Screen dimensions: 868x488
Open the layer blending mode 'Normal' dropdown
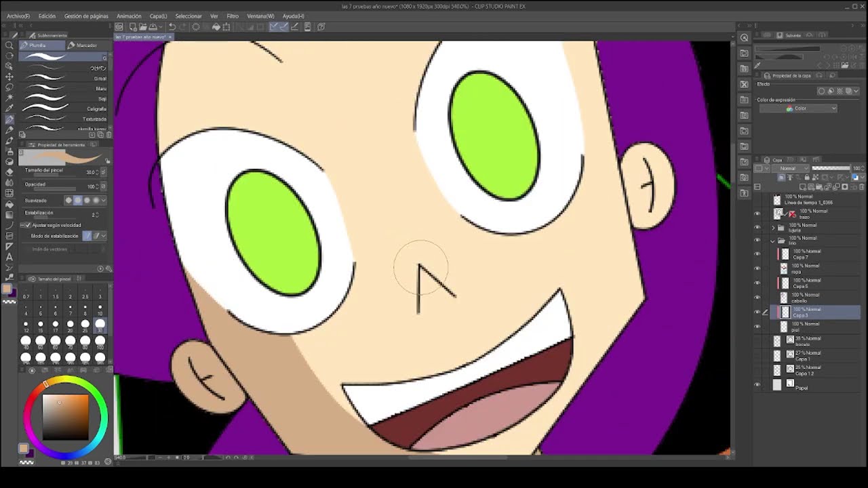[x=790, y=168]
